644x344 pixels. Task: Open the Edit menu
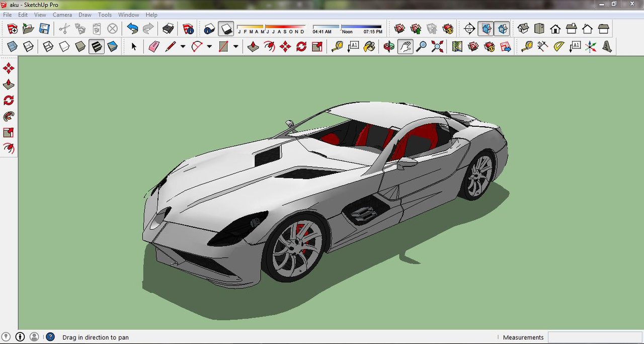tap(23, 15)
